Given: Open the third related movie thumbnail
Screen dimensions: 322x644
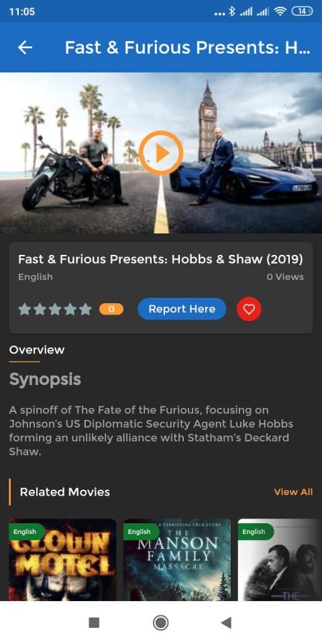Looking at the screenshot, I should [280, 559].
